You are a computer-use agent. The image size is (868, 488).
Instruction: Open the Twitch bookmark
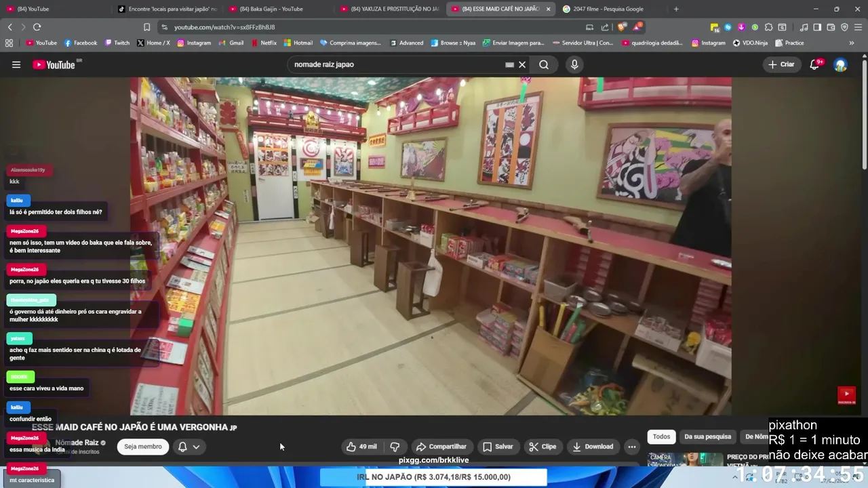click(x=117, y=43)
